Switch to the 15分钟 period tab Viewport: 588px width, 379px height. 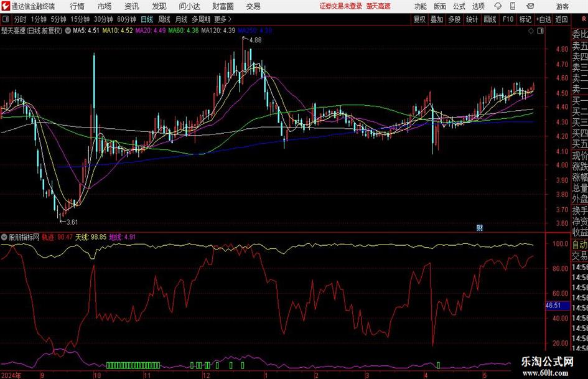[80, 19]
